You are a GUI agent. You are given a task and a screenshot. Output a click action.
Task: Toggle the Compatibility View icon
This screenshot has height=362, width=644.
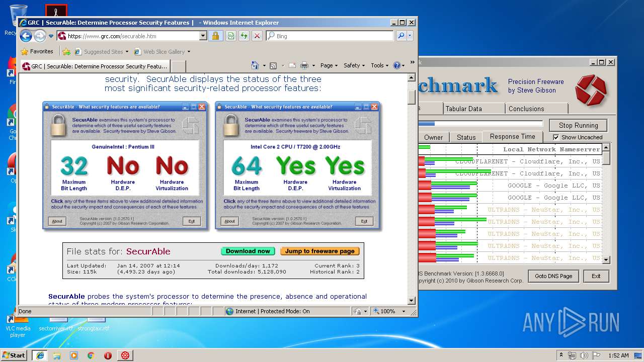pos(230,36)
